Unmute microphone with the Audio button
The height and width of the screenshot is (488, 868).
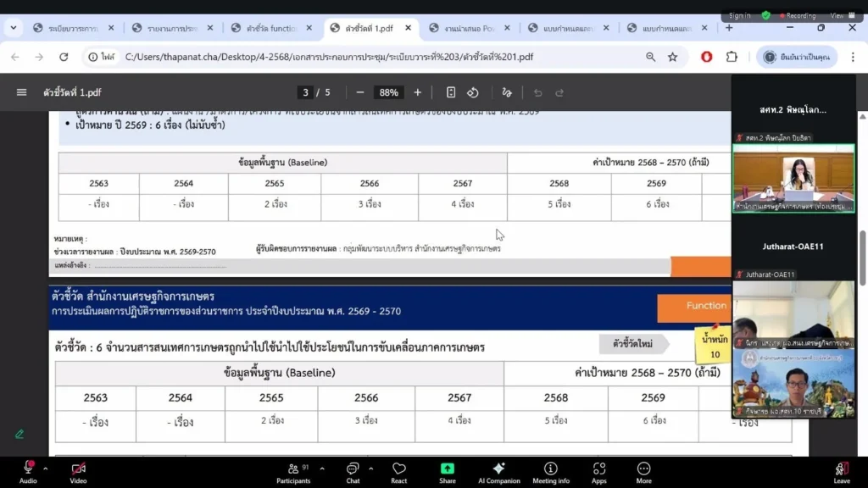tap(28, 470)
